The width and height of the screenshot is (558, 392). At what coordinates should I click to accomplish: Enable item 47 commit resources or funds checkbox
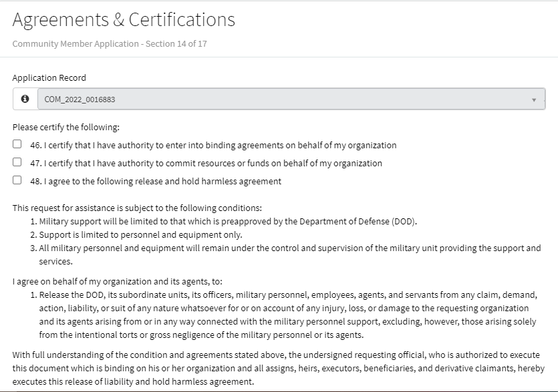pos(17,162)
